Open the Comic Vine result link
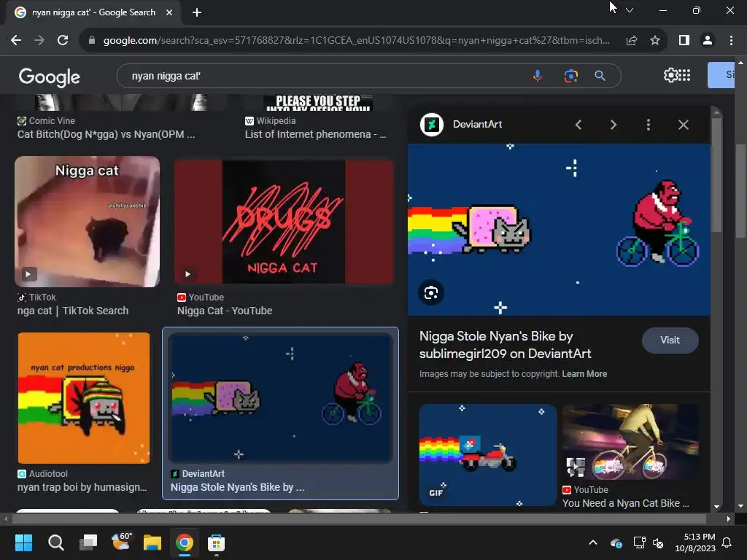 click(x=107, y=134)
